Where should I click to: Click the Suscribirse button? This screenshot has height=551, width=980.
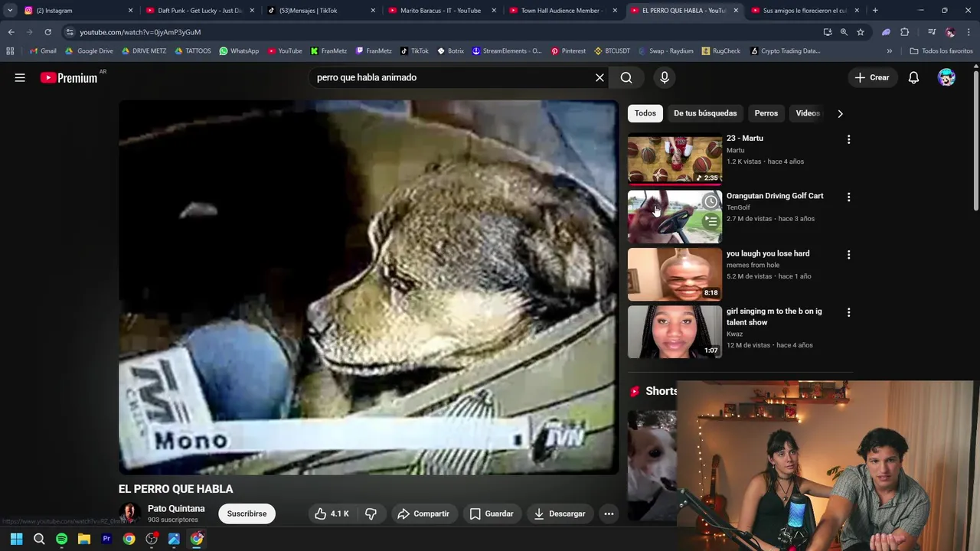click(x=247, y=514)
